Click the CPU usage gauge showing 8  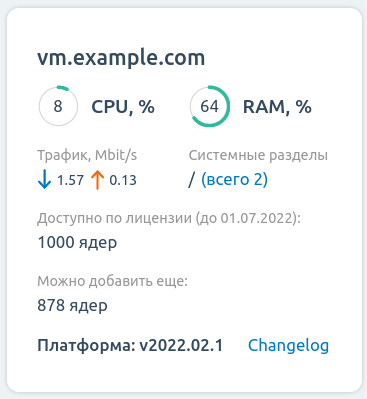58,106
